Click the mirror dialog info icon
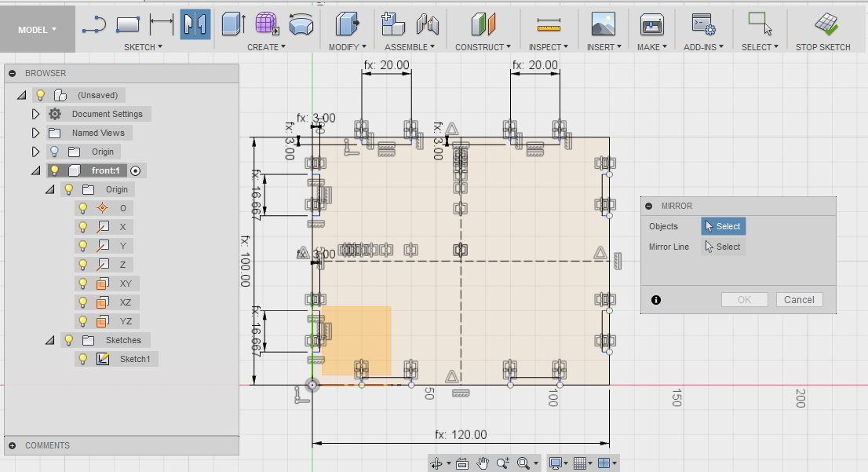The width and height of the screenshot is (868, 472). [x=656, y=300]
